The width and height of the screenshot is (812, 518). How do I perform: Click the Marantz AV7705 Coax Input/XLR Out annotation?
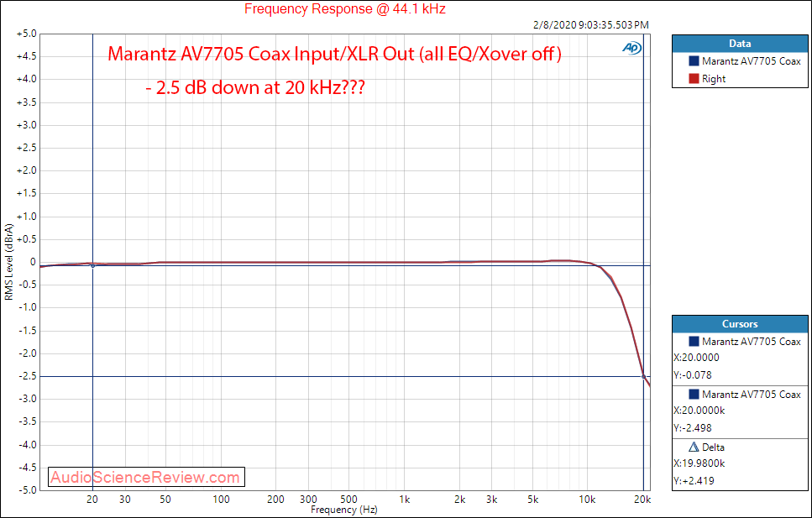(x=334, y=54)
